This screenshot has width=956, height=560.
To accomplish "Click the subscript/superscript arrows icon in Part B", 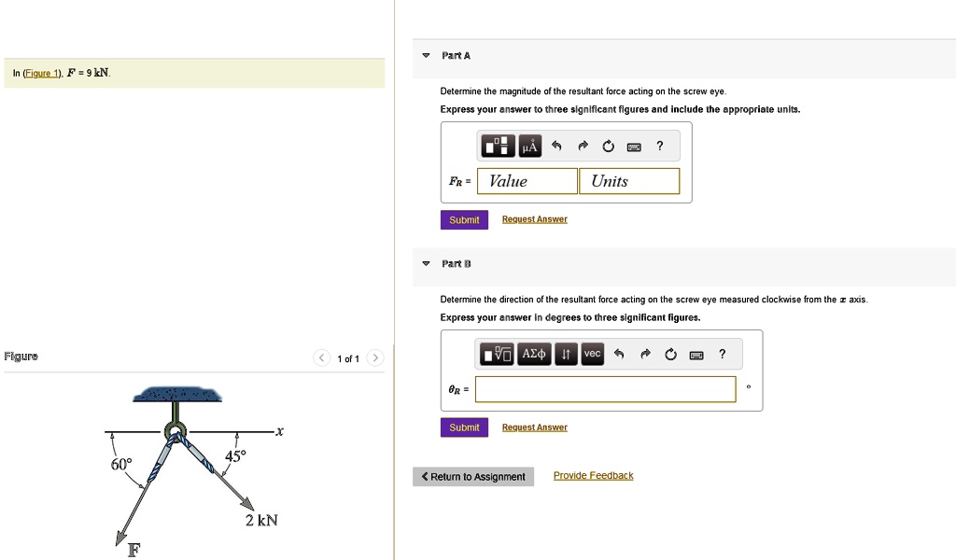I will click(x=564, y=354).
